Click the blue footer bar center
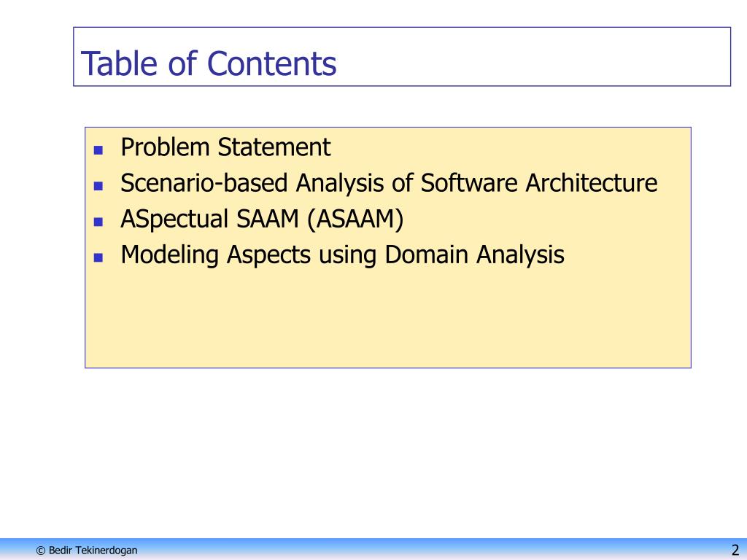The width and height of the screenshot is (747, 560). pos(373,549)
